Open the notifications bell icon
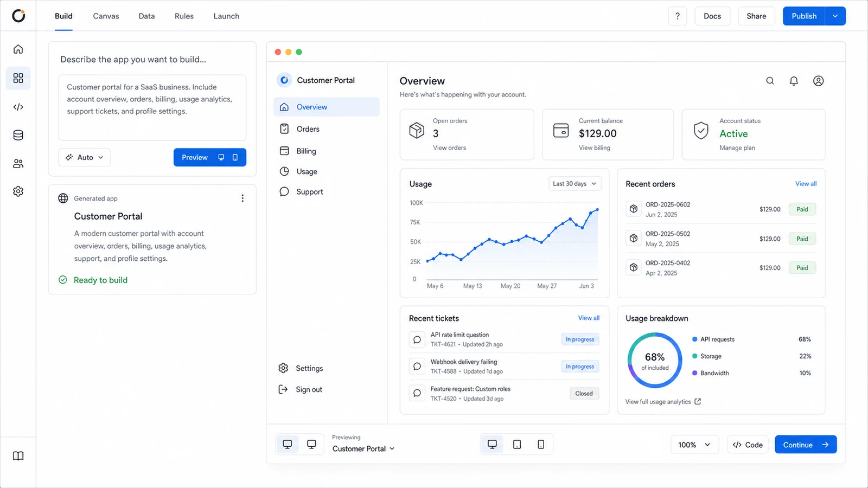Screen dimensions: 868x488 (x=794, y=81)
